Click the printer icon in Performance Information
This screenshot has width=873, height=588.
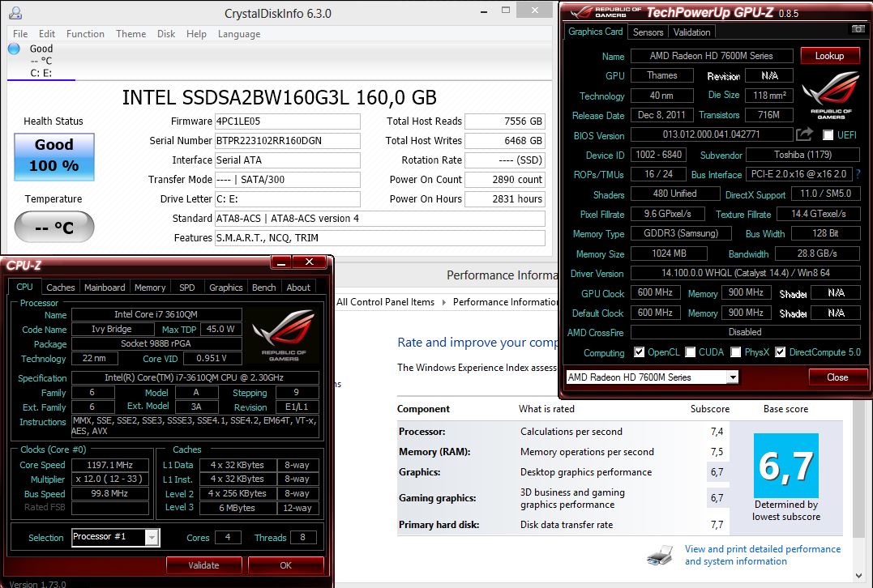(x=660, y=556)
